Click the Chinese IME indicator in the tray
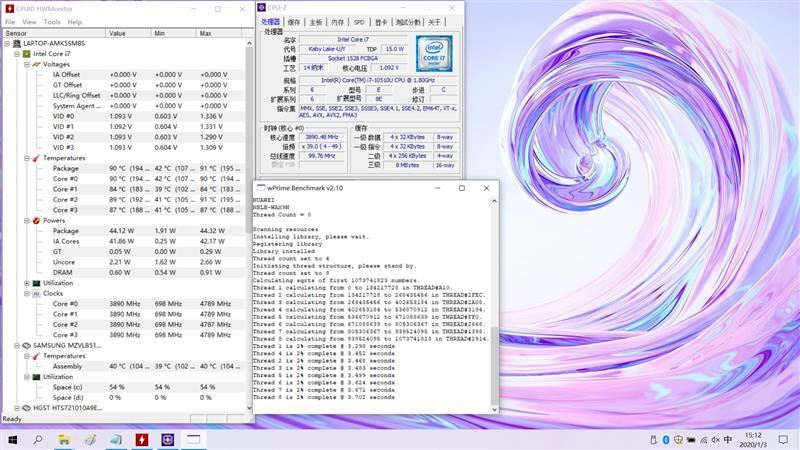Image resolution: width=800 pixels, height=450 pixels. 728,440
